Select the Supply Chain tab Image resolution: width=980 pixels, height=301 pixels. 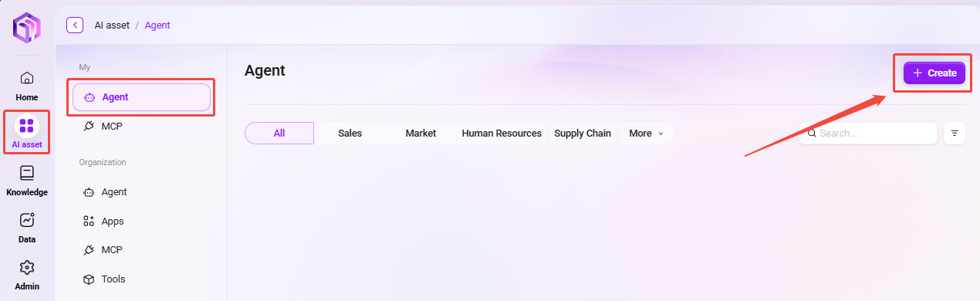tap(583, 133)
